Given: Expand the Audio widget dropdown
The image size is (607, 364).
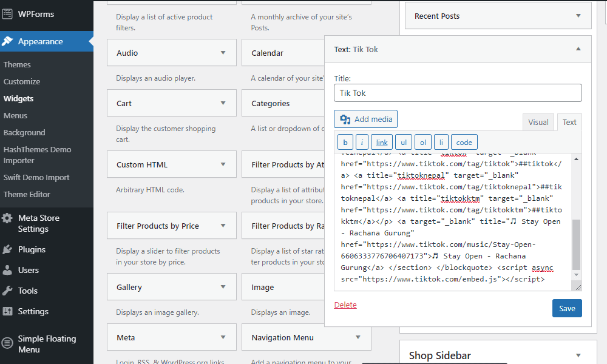Looking at the screenshot, I should click(x=223, y=53).
